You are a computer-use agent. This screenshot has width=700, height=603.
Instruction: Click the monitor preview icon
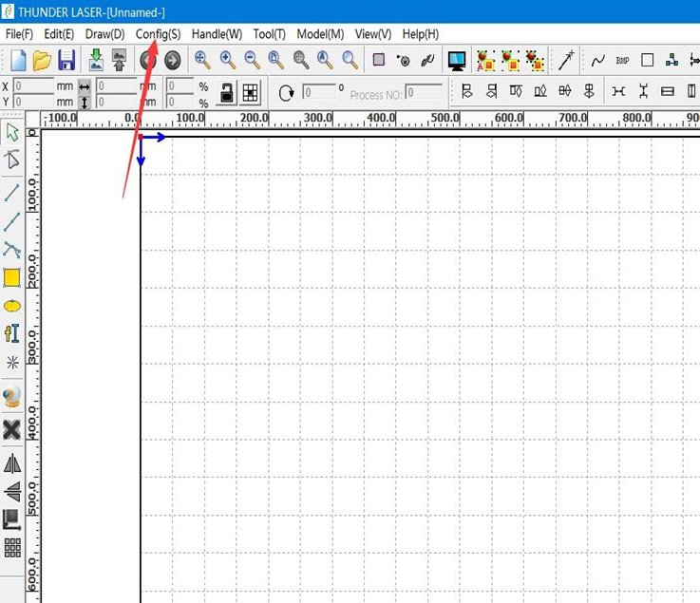pos(457,61)
